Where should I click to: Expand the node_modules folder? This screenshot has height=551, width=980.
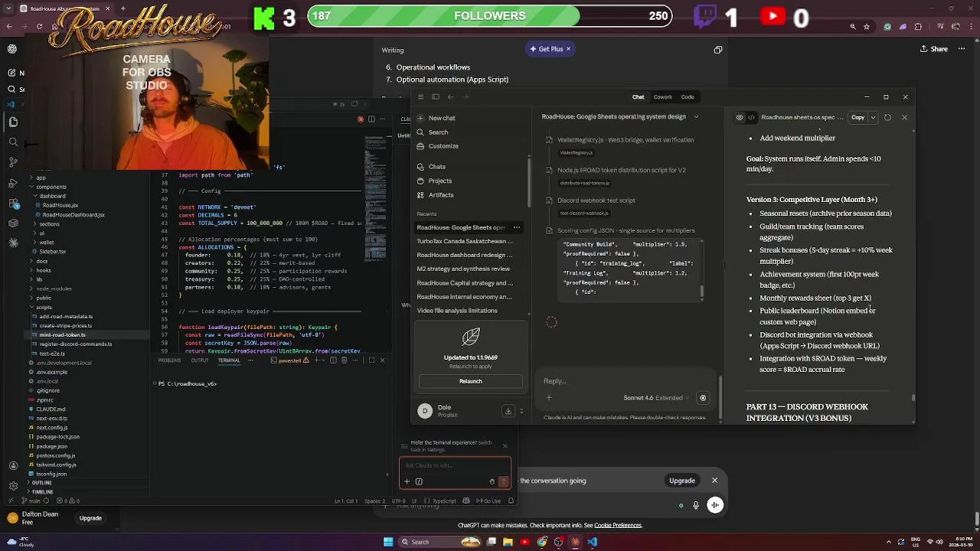[x=54, y=289]
